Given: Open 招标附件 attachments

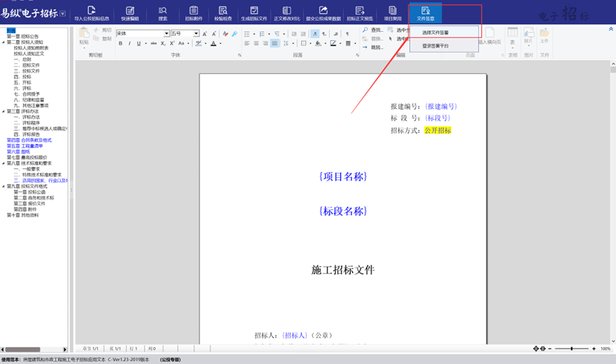Looking at the screenshot, I should [x=193, y=13].
